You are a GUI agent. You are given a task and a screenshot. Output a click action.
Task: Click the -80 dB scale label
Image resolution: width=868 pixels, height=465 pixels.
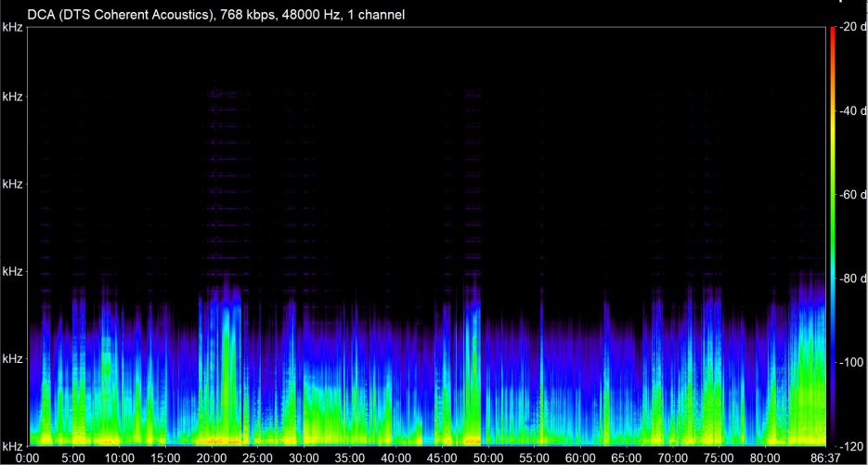[852, 278]
